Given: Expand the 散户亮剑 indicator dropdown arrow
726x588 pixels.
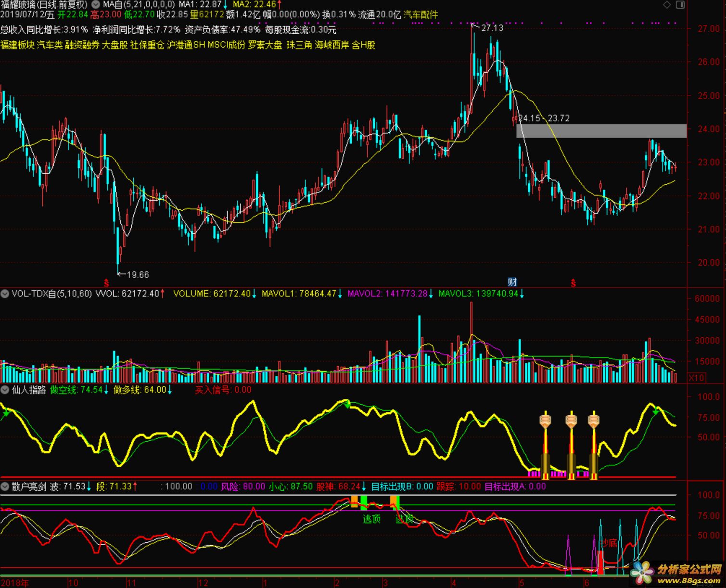Looking at the screenshot, I should [x=5, y=486].
